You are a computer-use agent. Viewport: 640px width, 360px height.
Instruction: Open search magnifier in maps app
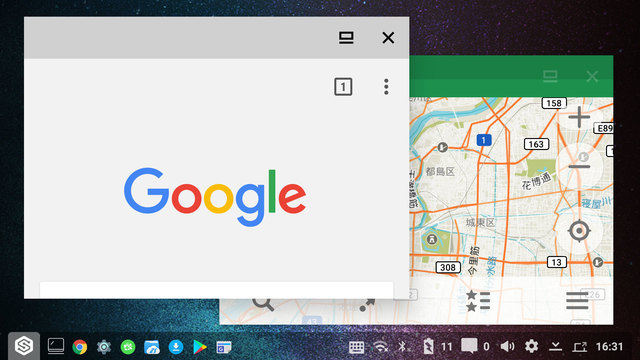click(x=263, y=304)
